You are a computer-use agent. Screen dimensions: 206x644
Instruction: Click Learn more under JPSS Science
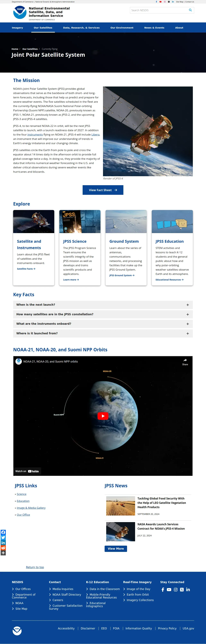click(x=71, y=280)
